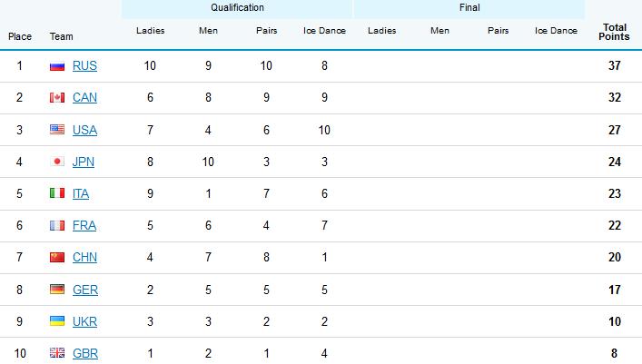Go to the FRA team page

tap(84, 225)
